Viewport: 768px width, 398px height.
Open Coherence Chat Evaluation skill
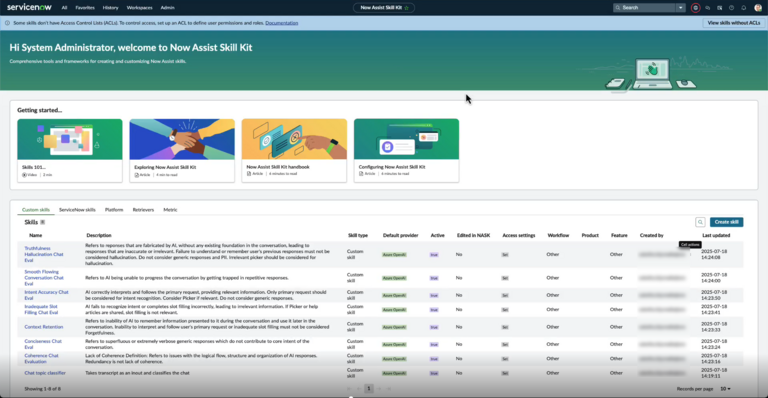41,359
